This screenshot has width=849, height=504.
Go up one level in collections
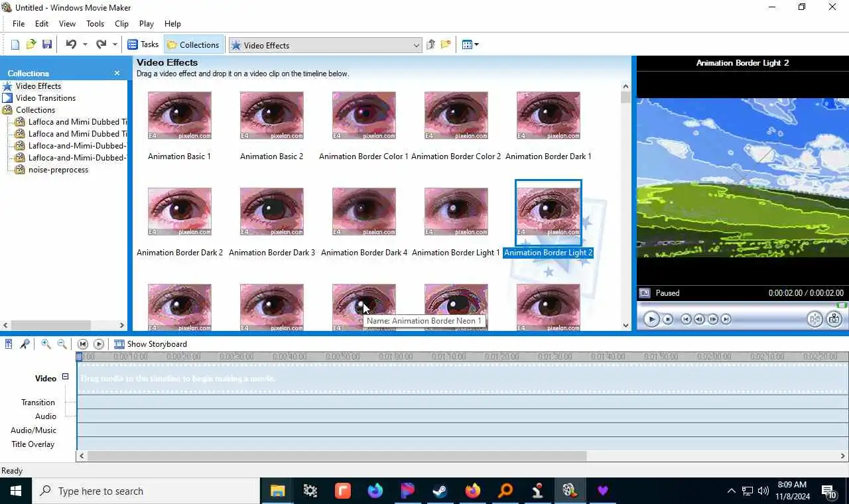point(430,44)
